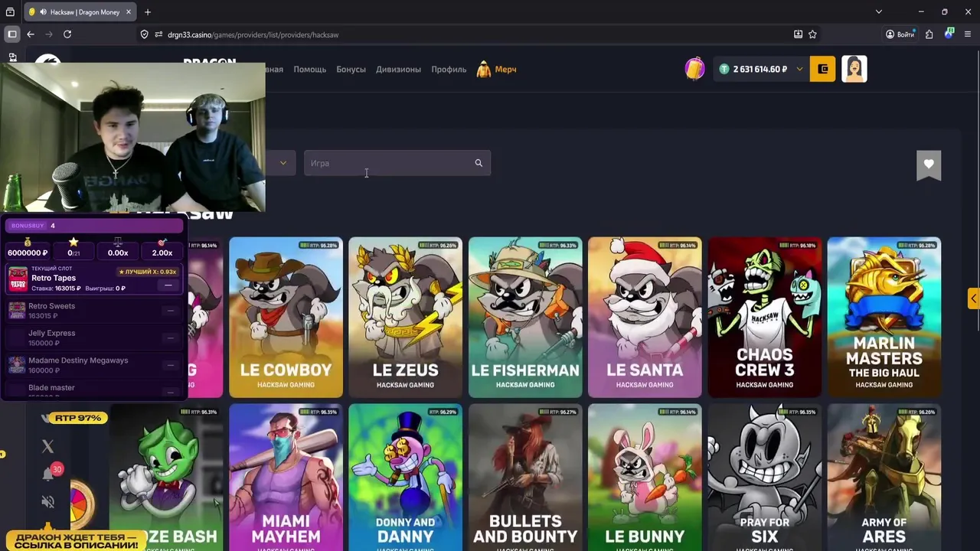Expand the tab list chevron in the title bar

[x=879, y=12]
